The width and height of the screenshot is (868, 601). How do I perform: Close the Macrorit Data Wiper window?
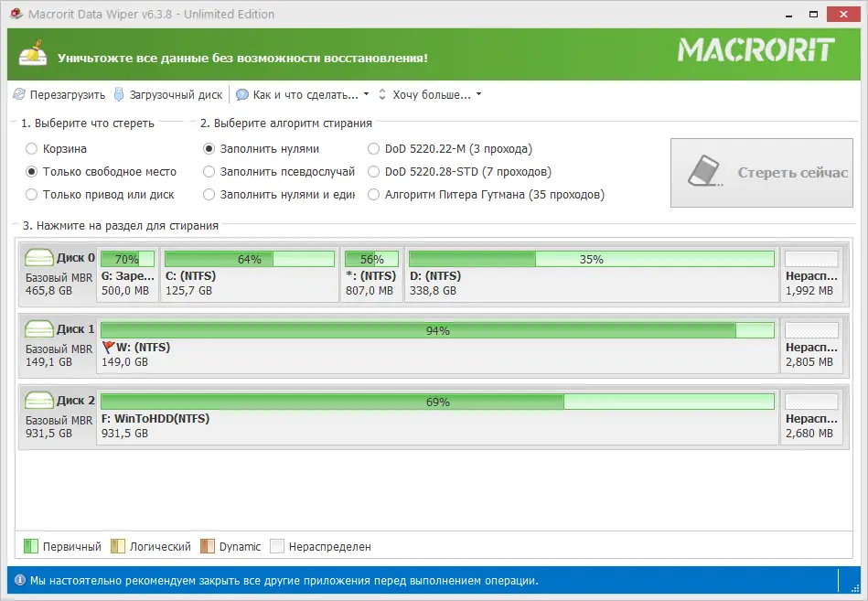pyautogui.click(x=843, y=15)
